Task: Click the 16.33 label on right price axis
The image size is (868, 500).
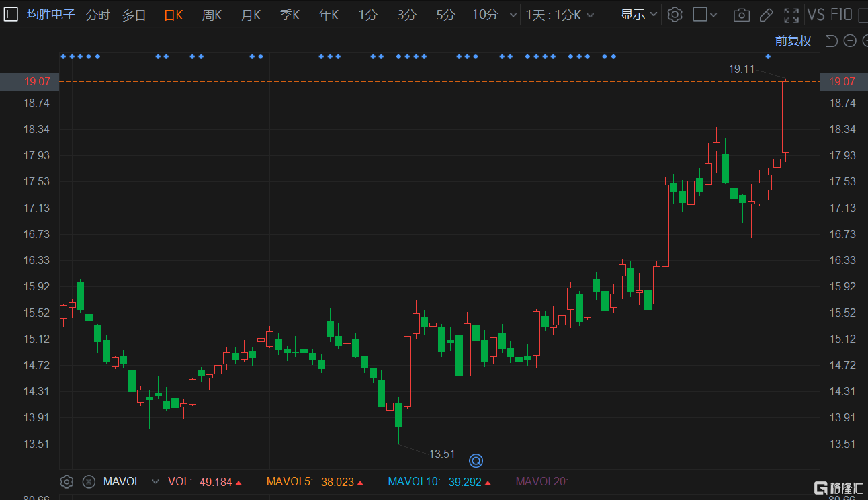Action: point(842,260)
